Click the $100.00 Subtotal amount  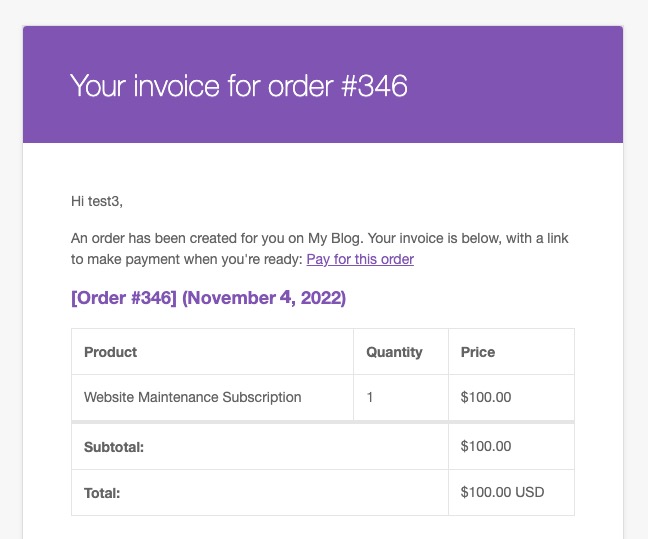[486, 447]
